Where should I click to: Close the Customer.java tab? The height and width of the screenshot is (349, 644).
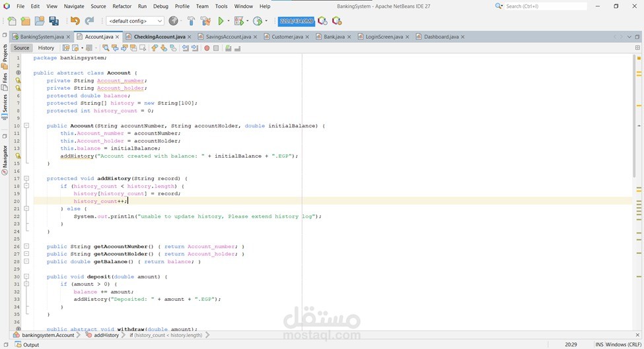(x=307, y=37)
